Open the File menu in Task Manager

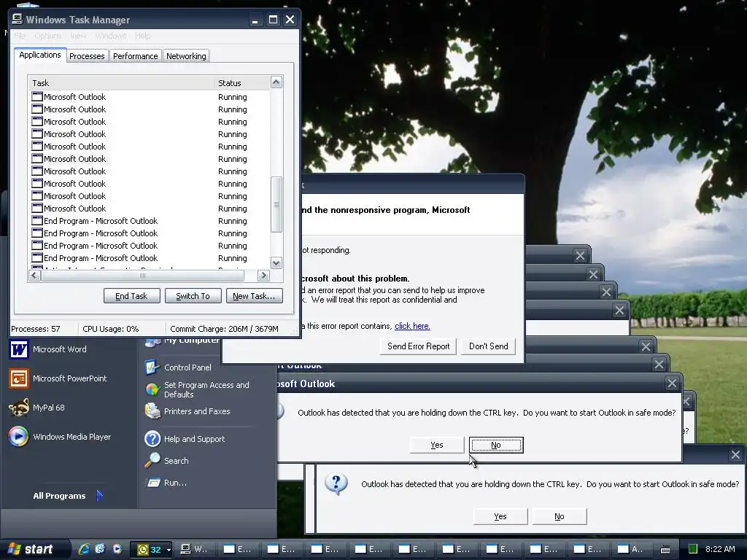coord(20,36)
